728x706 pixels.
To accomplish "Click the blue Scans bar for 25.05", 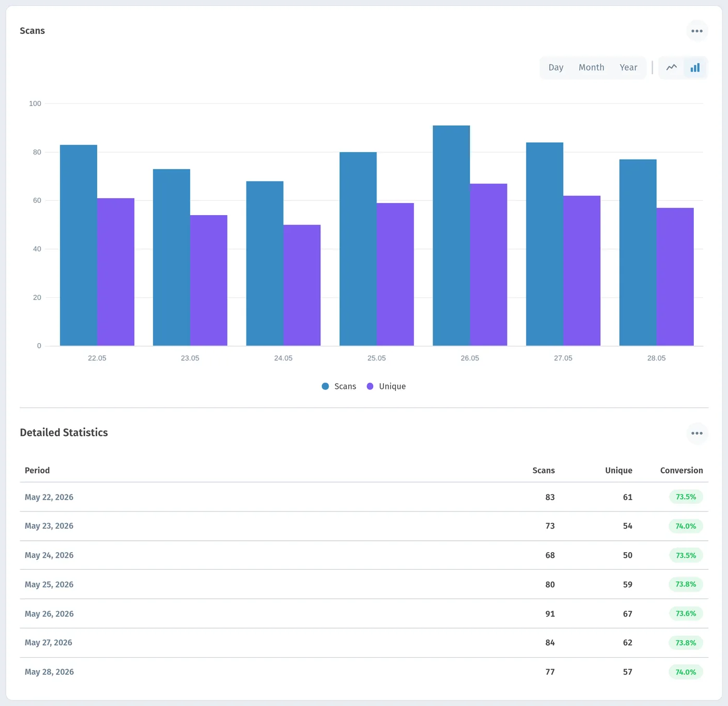I will (358, 249).
